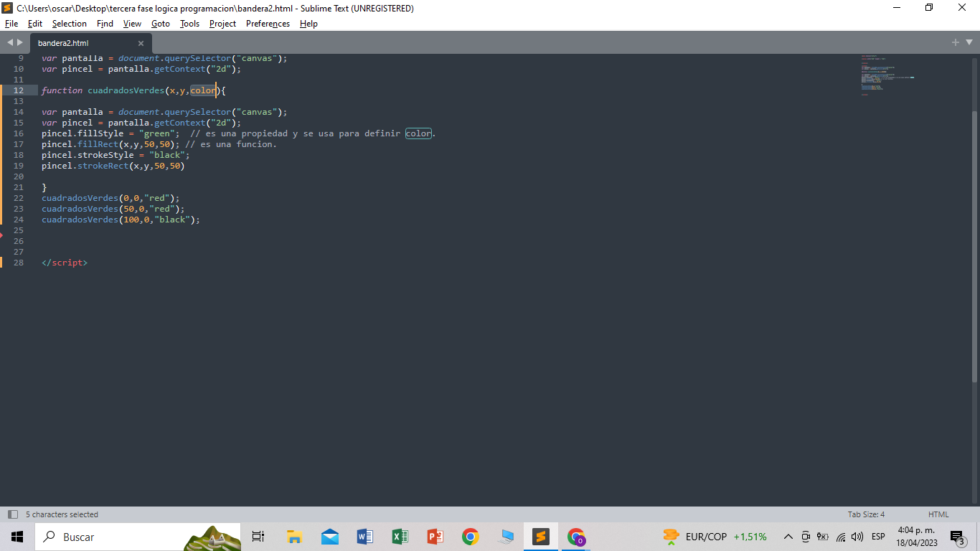Click the 'function' keyword on line 12
Screen dimensions: 980x551
(x=62, y=90)
